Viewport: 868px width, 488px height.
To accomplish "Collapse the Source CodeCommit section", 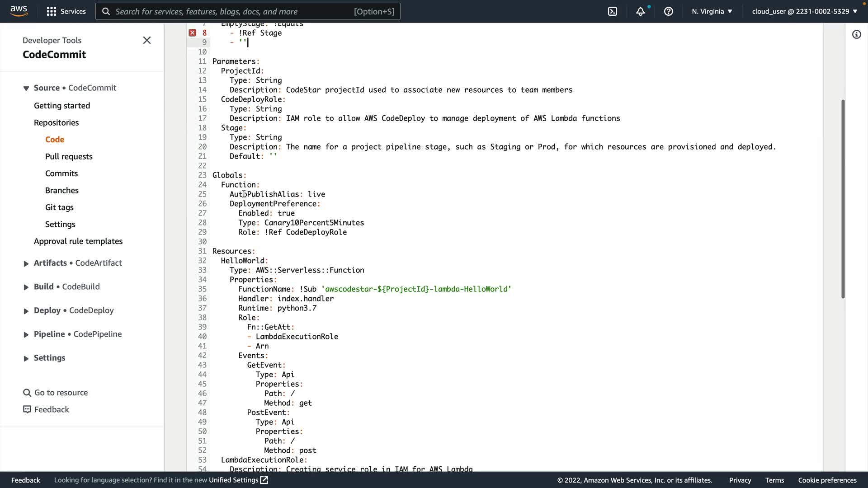I will coord(26,88).
